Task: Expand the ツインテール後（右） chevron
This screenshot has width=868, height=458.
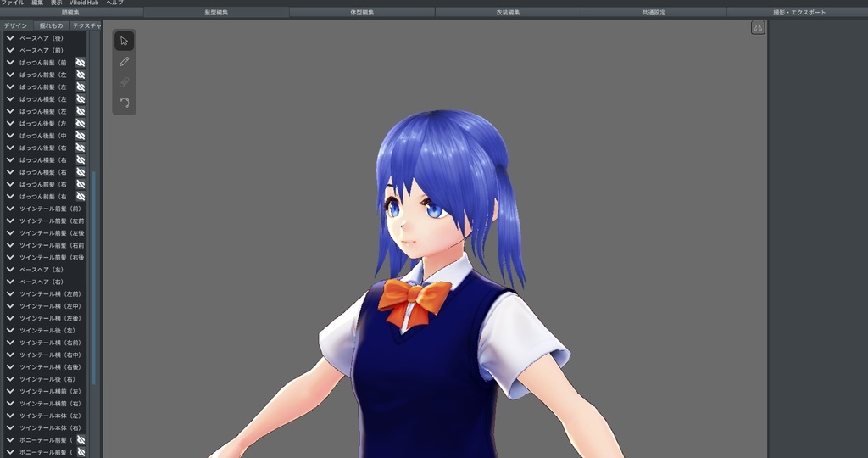Action: click(x=10, y=379)
